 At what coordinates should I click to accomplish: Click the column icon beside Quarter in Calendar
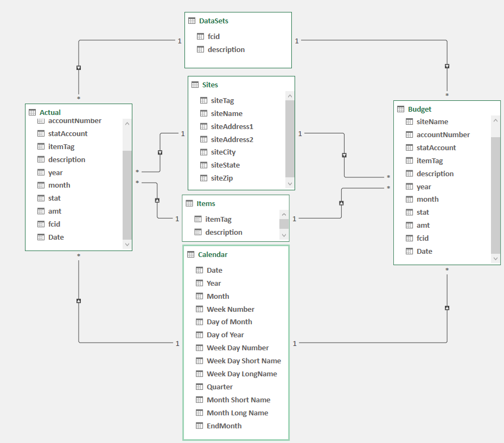pyautogui.click(x=199, y=387)
